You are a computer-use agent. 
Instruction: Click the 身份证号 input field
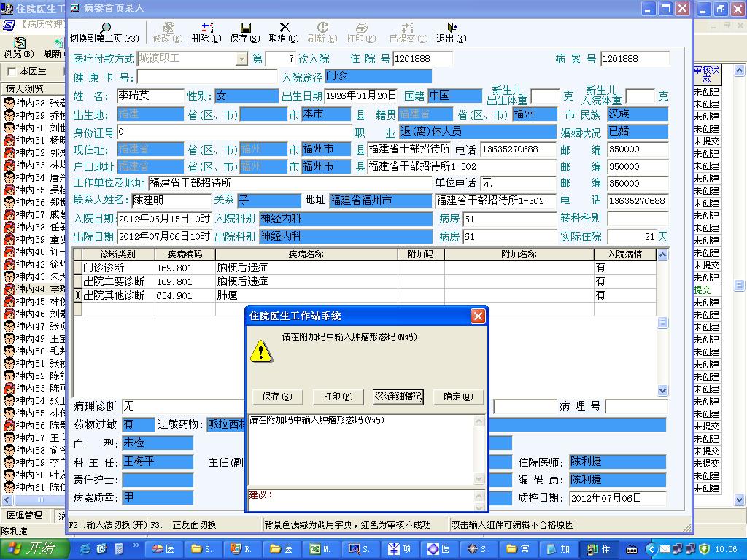(x=234, y=132)
